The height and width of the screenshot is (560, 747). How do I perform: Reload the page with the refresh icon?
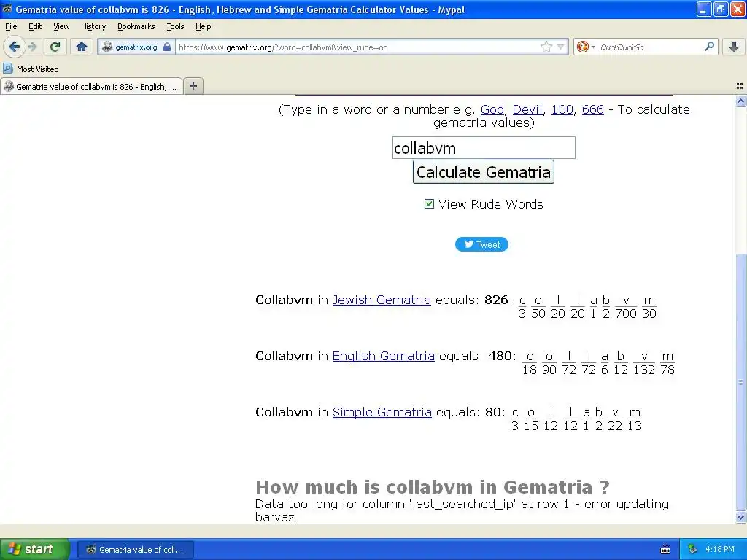[x=55, y=47]
